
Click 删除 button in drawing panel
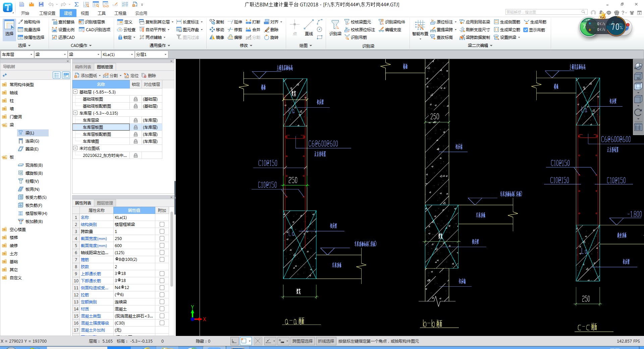[149, 76]
